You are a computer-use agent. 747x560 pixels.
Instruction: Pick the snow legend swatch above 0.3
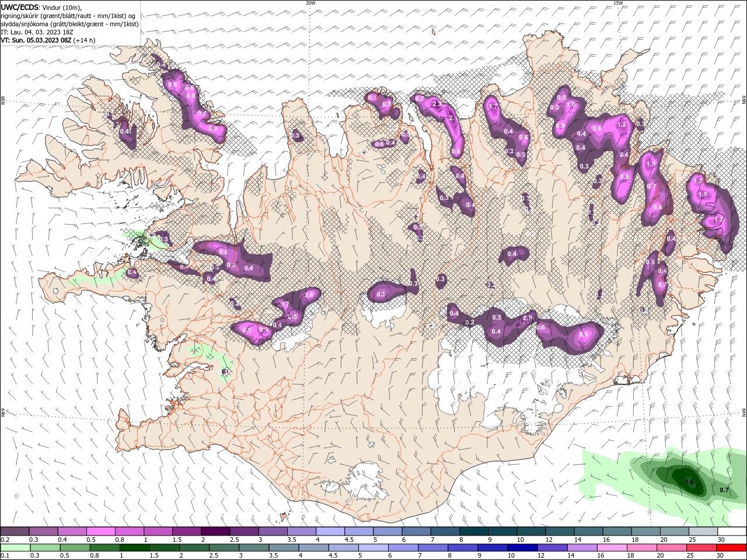tap(43, 531)
